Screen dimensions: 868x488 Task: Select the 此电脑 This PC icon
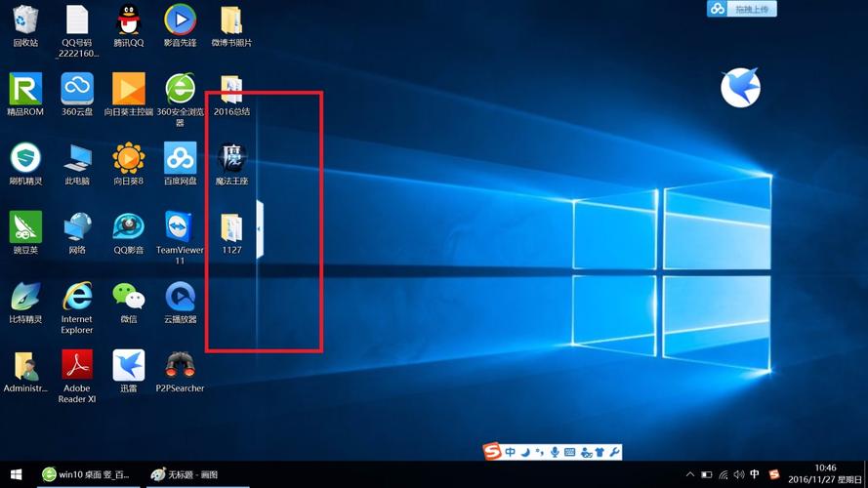click(77, 164)
